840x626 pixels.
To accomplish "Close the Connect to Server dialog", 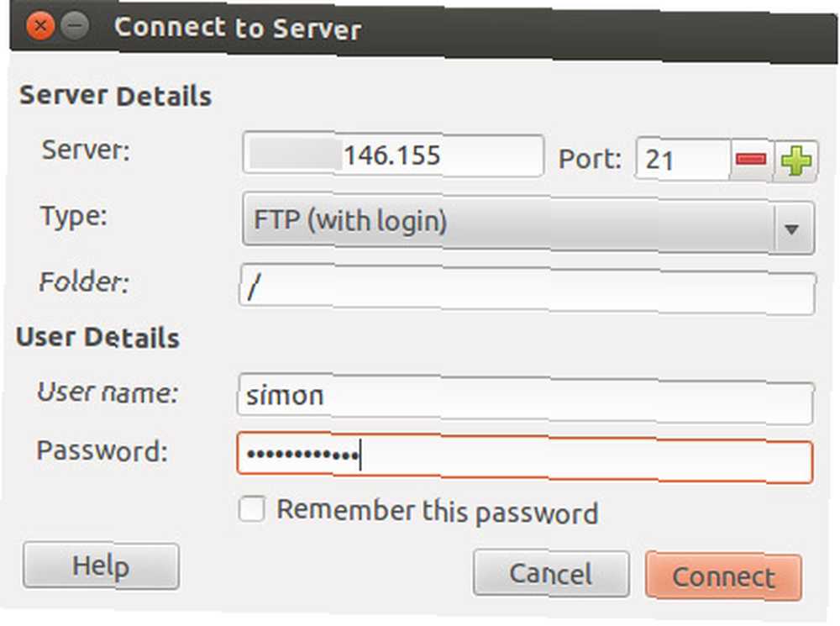I will pos(39,25).
